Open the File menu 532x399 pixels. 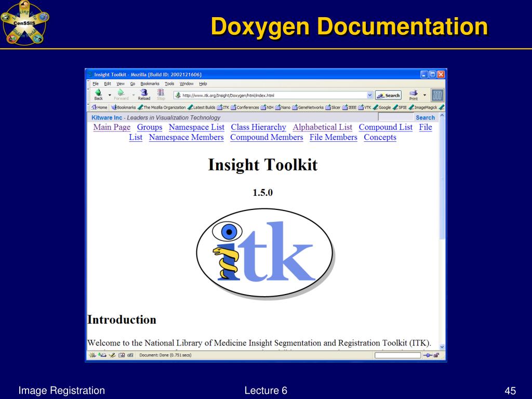pyautogui.click(x=96, y=84)
